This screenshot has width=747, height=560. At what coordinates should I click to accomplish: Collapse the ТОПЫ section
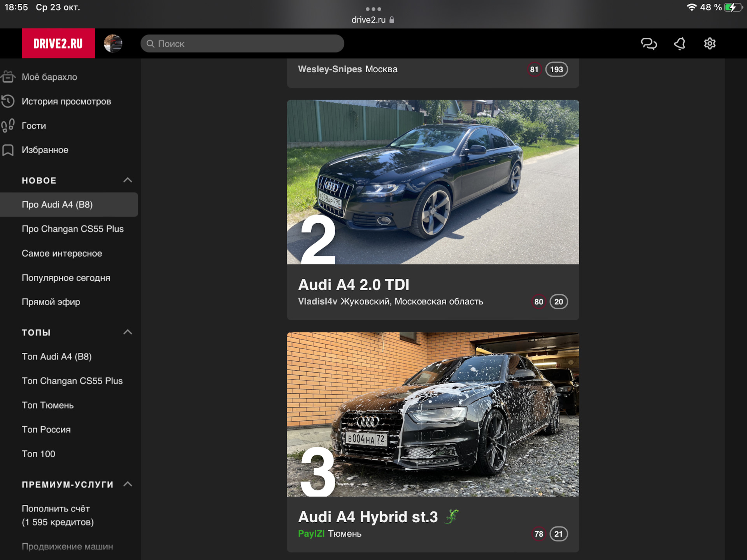(128, 332)
